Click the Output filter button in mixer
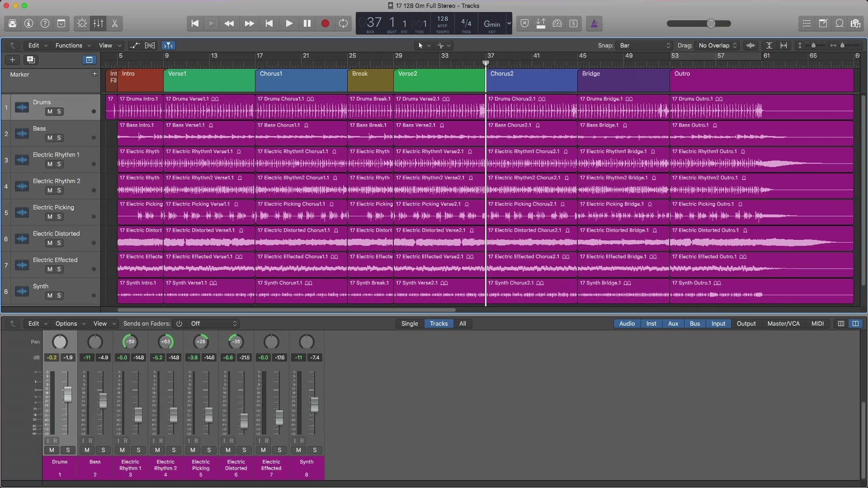This screenshot has height=488, width=868. 746,324
